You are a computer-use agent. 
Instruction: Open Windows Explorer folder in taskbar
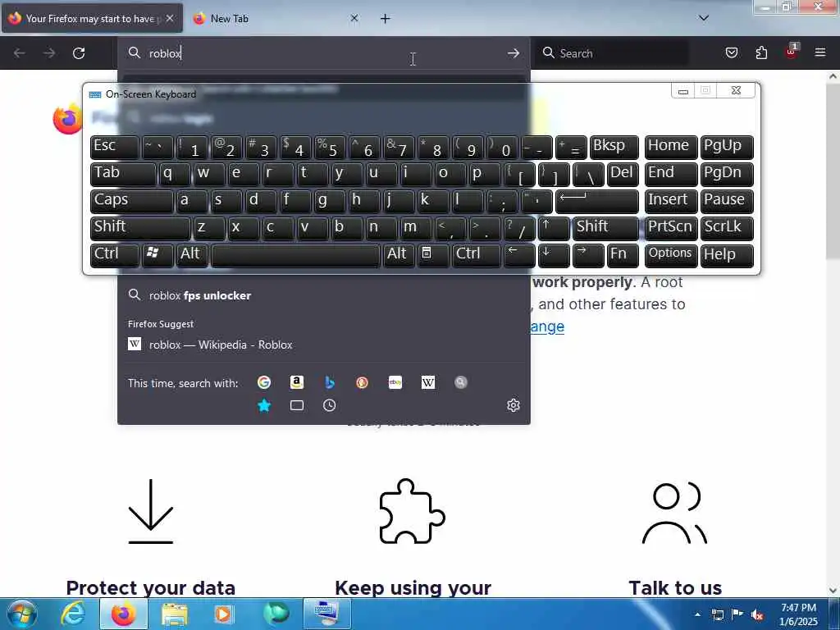click(174, 614)
